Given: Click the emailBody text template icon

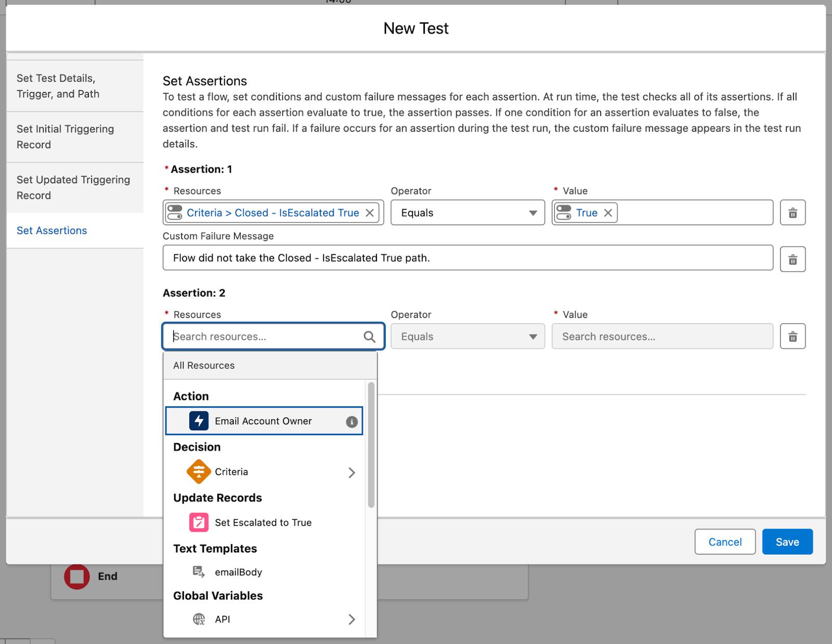Looking at the screenshot, I should click(199, 572).
